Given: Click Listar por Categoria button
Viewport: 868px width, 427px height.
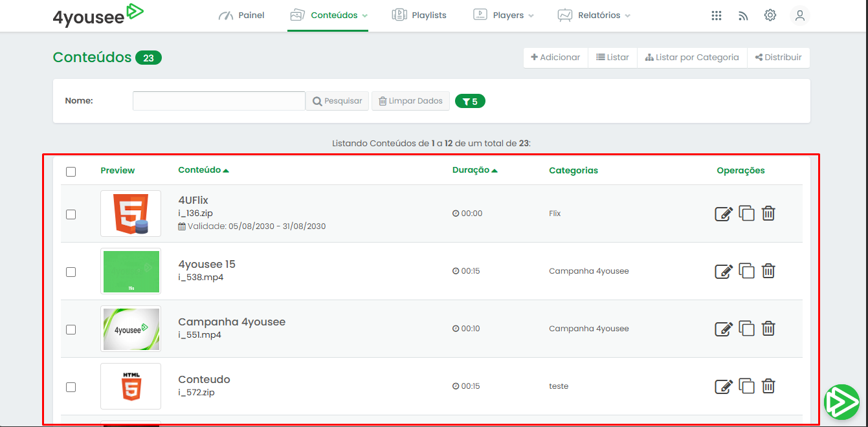Looking at the screenshot, I should coord(692,58).
